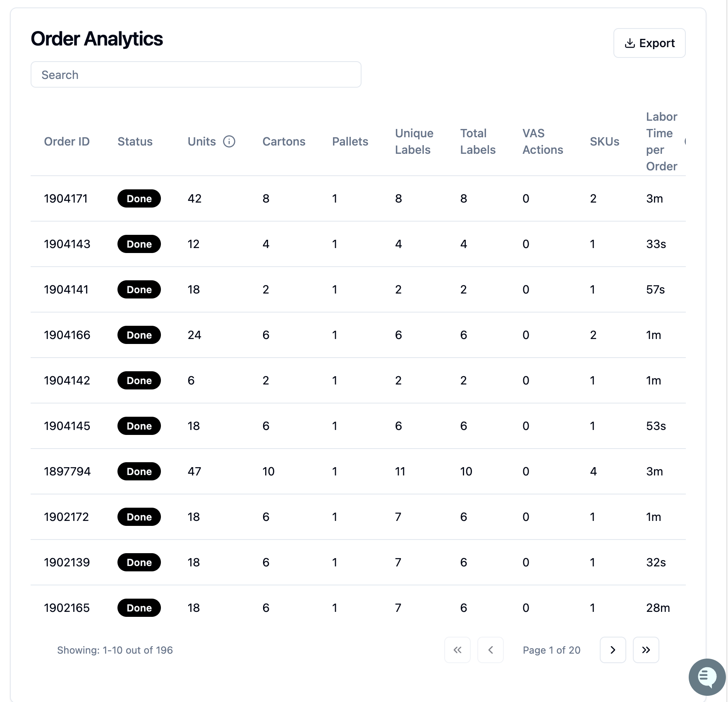Open the chat support bubble
Screen dimensions: 728x702
(707, 677)
